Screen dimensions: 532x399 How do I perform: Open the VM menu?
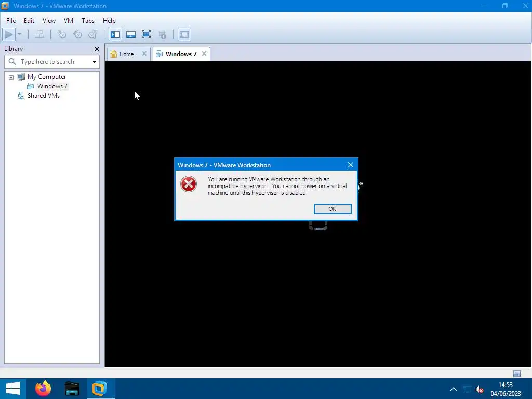(x=69, y=21)
